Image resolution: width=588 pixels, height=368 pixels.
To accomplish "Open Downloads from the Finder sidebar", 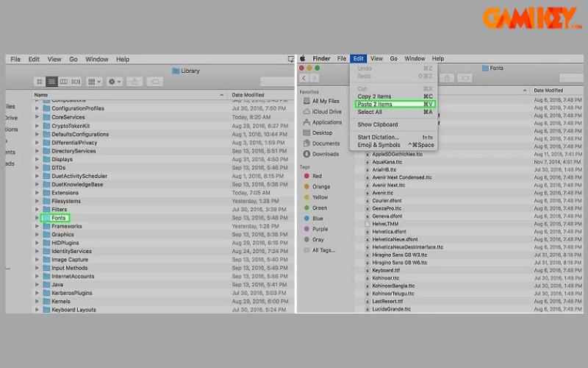I will click(x=325, y=154).
